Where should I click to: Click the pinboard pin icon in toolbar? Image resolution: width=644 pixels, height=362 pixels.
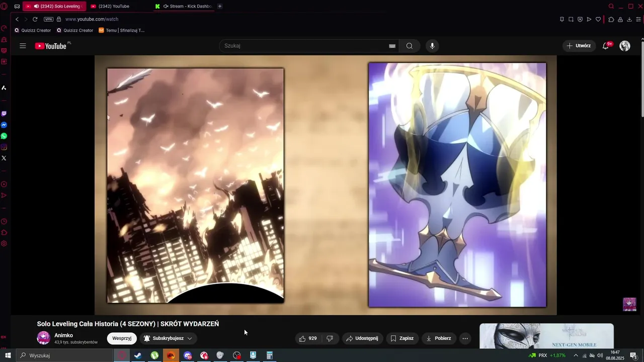(x=562, y=19)
